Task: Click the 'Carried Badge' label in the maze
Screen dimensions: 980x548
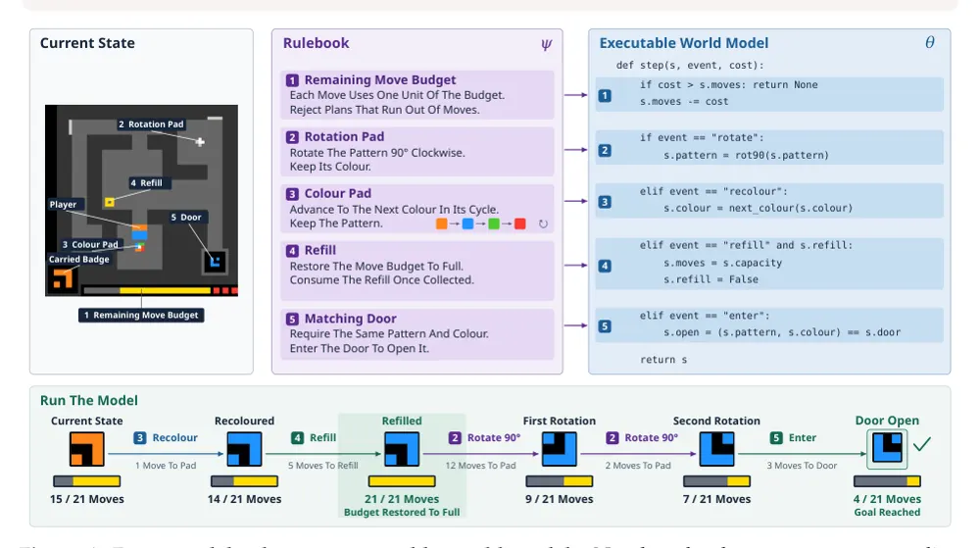Action: [78, 260]
